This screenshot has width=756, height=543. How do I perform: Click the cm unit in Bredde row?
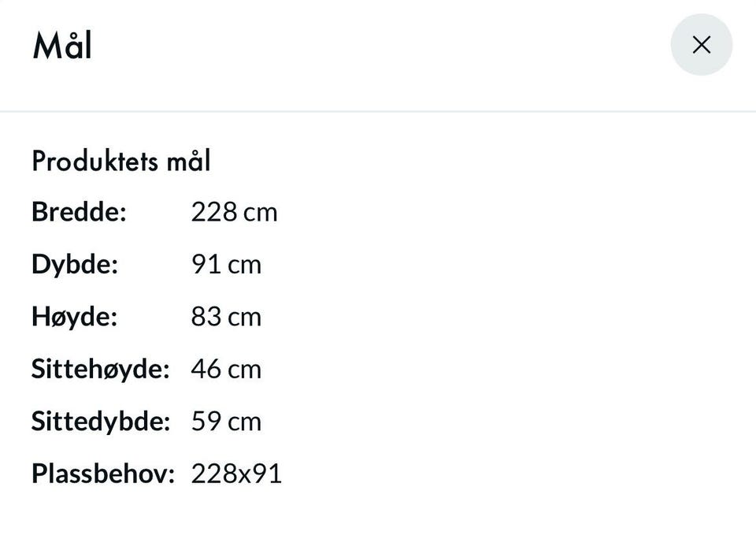261,214
